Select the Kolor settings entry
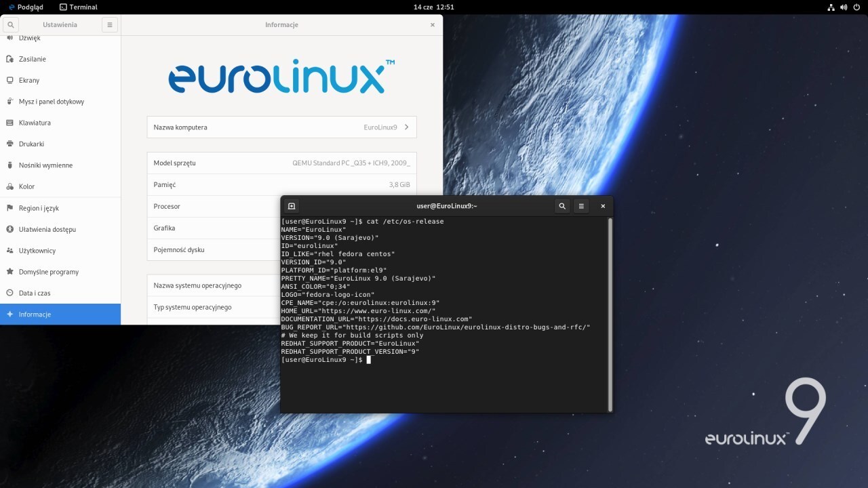Screen dimensions: 868x488 pos(60,186)
